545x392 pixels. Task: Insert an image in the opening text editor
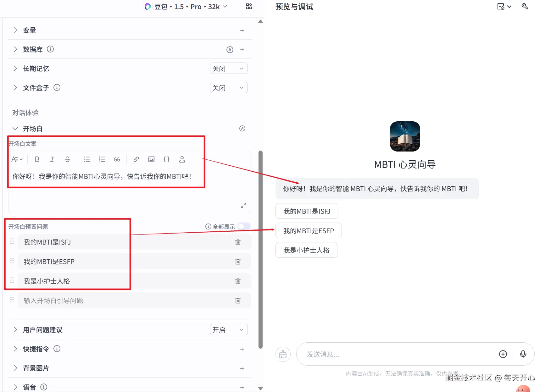151,159
